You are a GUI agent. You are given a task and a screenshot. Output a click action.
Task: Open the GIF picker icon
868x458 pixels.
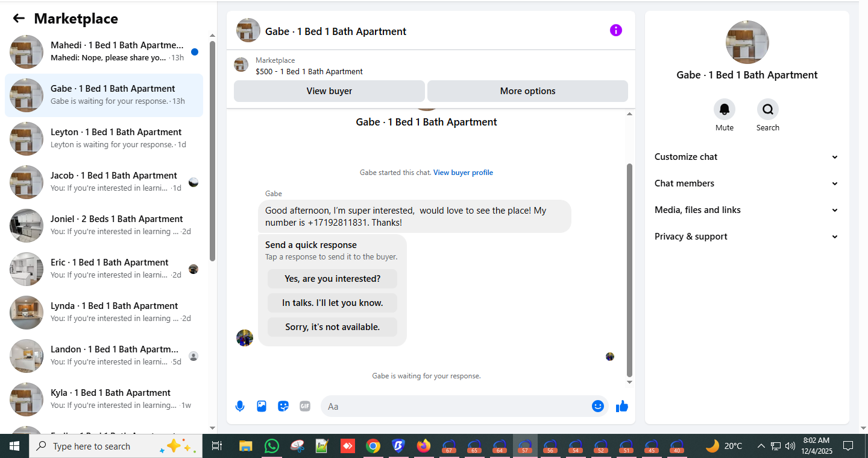point(305,406)
